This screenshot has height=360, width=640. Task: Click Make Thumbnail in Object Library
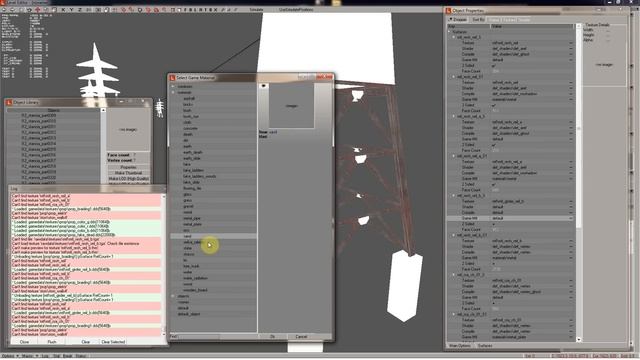point(129,173)
